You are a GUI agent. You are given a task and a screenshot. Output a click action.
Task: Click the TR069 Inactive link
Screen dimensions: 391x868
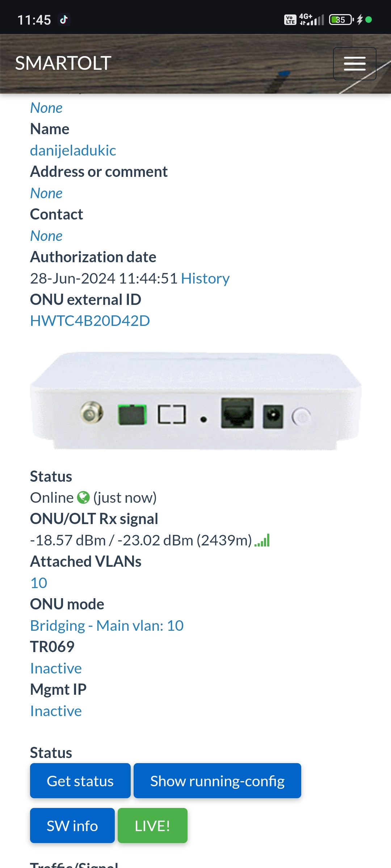56,668
